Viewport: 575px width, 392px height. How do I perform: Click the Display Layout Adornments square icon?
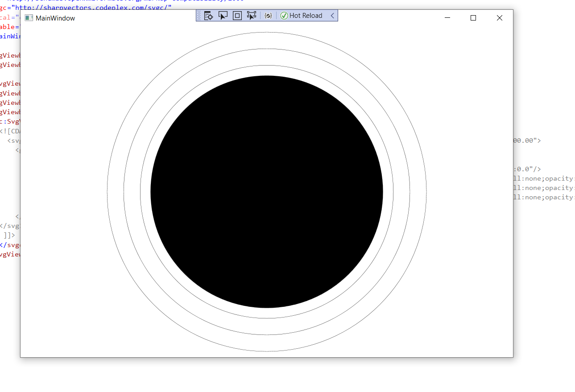pos(237,15)
